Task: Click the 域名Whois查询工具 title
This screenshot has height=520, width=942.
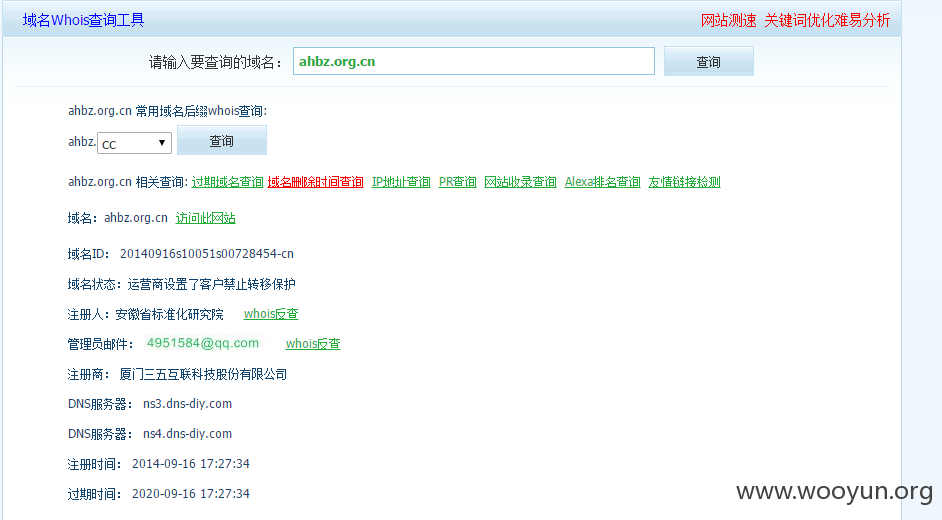Action: coord(84,20)
